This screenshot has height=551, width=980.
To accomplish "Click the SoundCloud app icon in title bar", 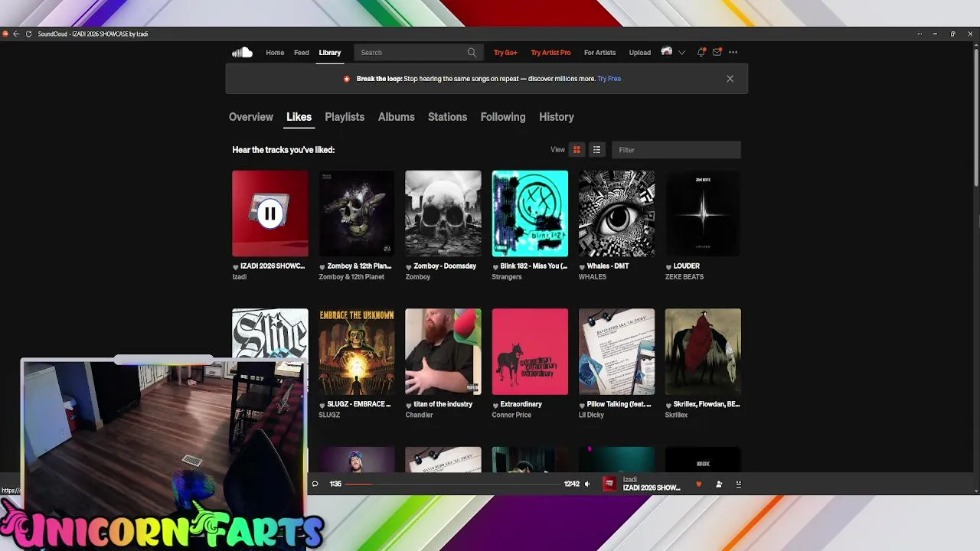I will coord(5,34).
